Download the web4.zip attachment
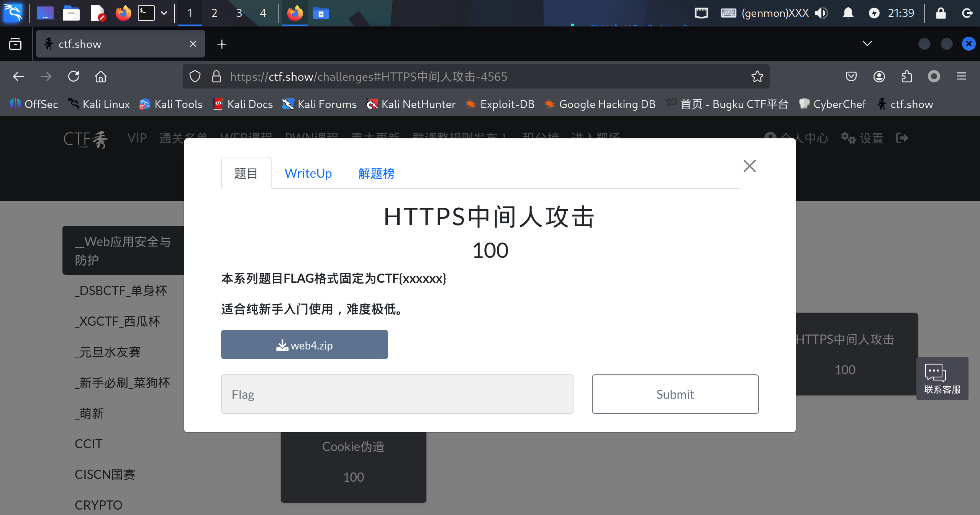 (x=304, y=345)
